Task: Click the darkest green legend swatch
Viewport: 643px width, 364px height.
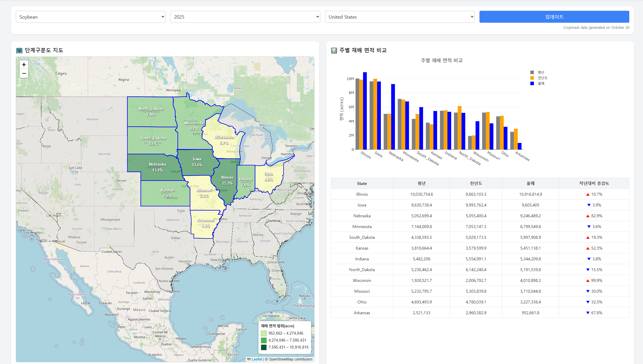Action: tap(264, 347)
